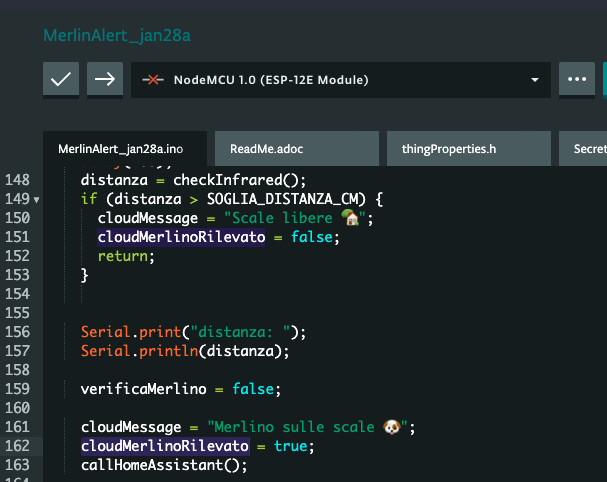
Task: Click Serial.print on line 156
Action: click(131, 332)
